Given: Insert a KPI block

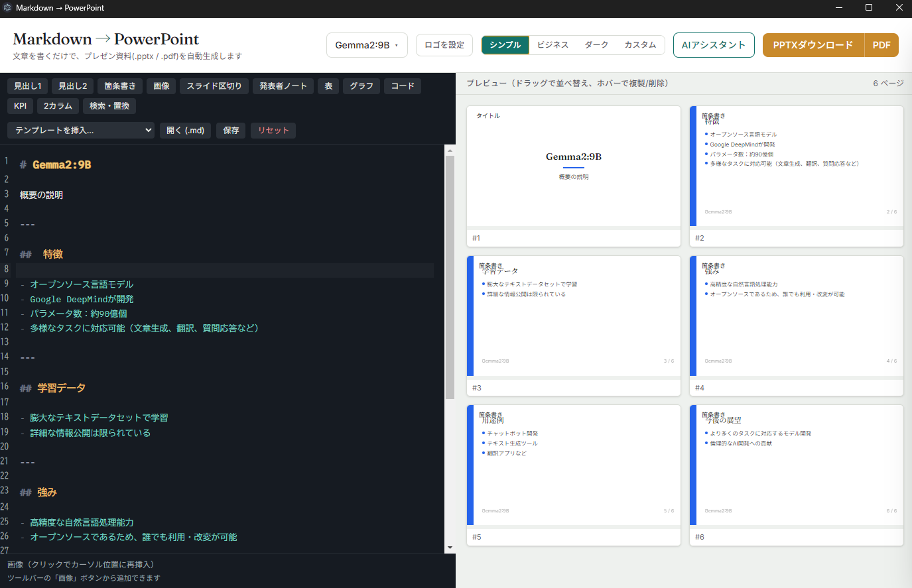Looking at the screenshot, I should point(21,106).
